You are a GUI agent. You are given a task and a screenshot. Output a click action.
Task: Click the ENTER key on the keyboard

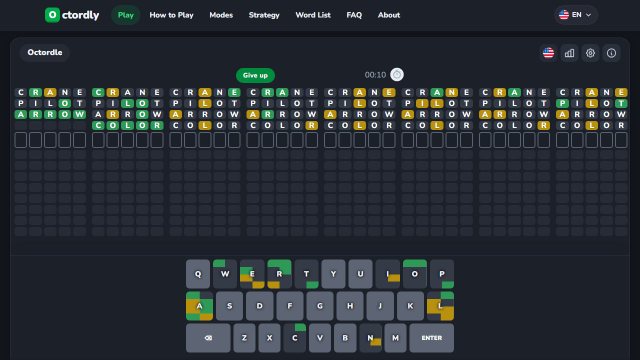[431, 338]
